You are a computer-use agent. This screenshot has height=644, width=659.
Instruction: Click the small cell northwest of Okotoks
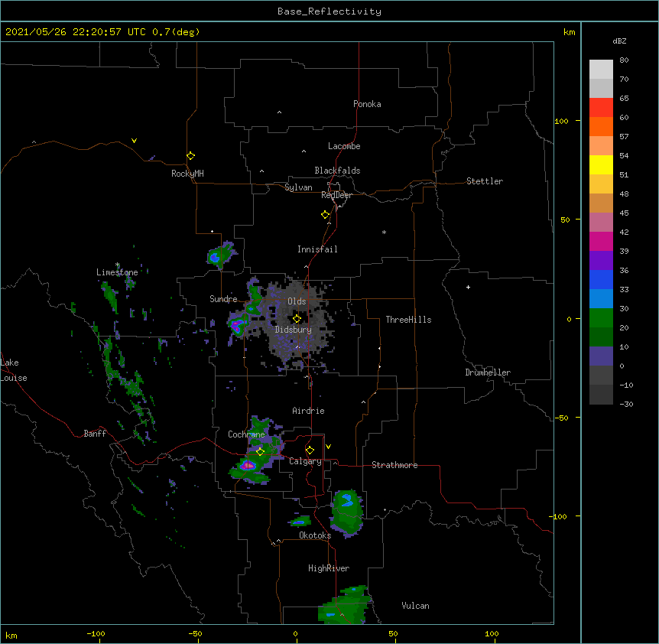click(x=300, y=522)
